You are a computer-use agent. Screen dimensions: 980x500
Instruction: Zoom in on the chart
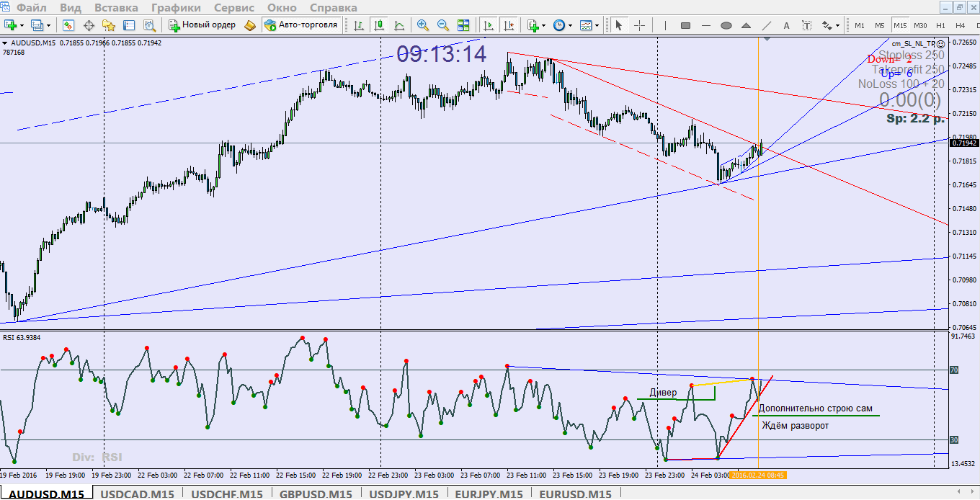(423, 25)
